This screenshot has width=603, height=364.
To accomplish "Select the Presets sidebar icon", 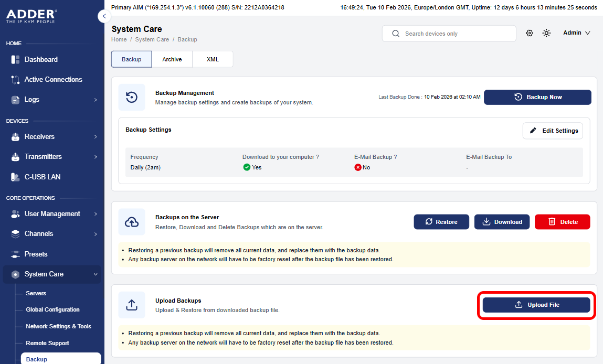I will [x=15, y=254].
